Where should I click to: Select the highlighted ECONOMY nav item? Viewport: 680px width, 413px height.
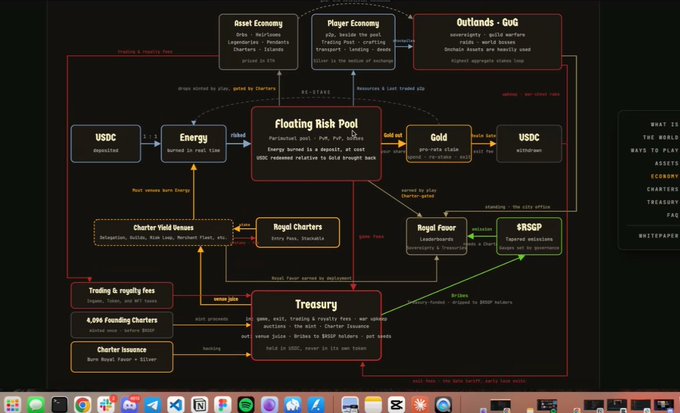point(665,177)
